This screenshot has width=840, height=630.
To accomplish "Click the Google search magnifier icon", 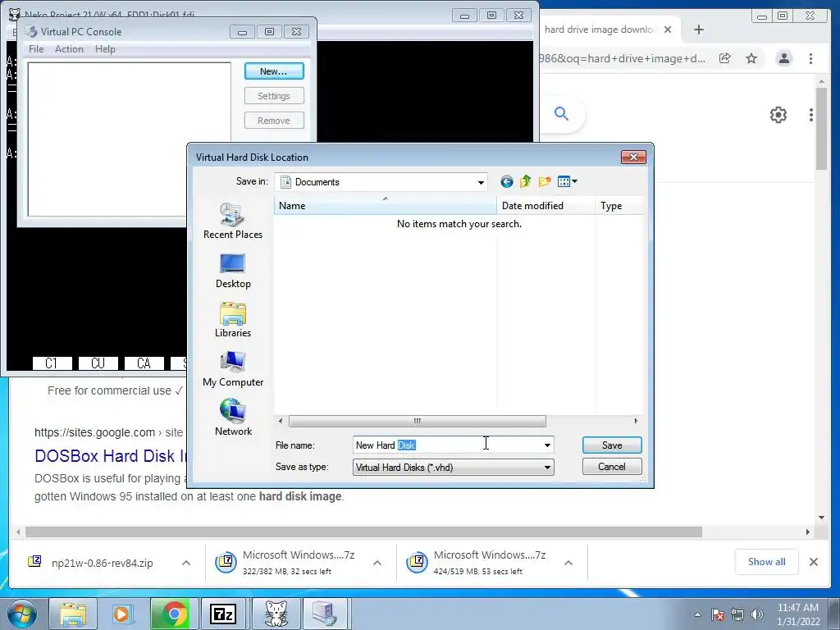I will (561, 113).
